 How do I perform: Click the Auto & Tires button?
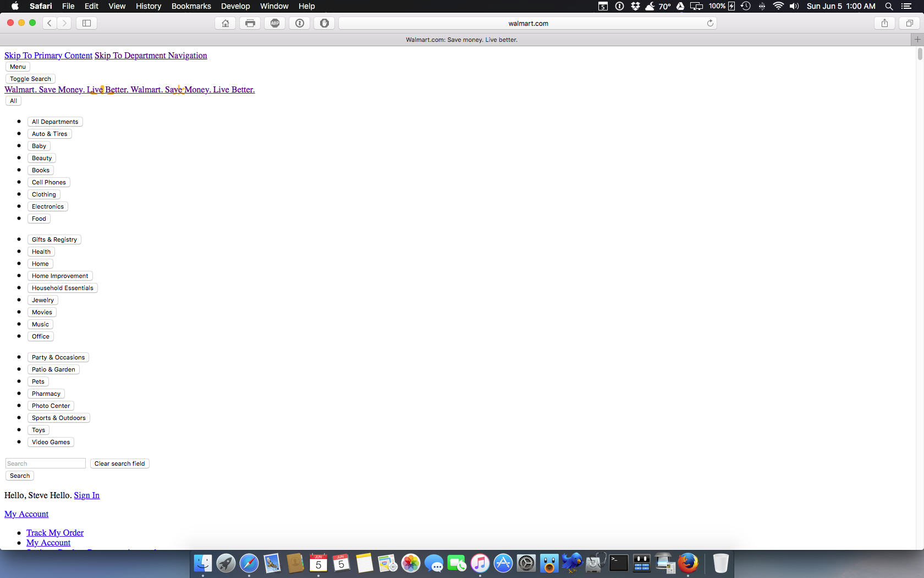[50, 134]
